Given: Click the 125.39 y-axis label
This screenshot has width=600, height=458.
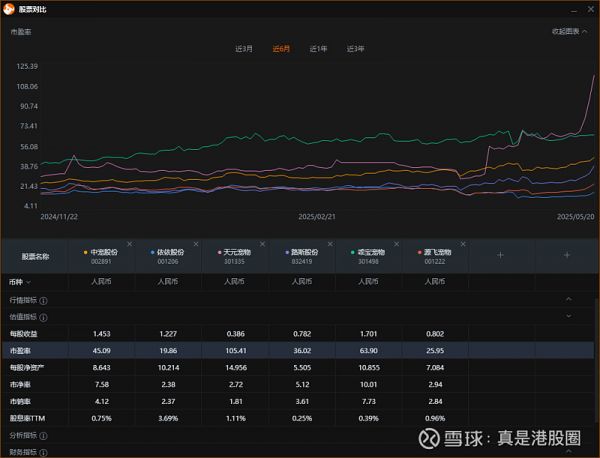Looking at the screenshot, I should 27,66.
